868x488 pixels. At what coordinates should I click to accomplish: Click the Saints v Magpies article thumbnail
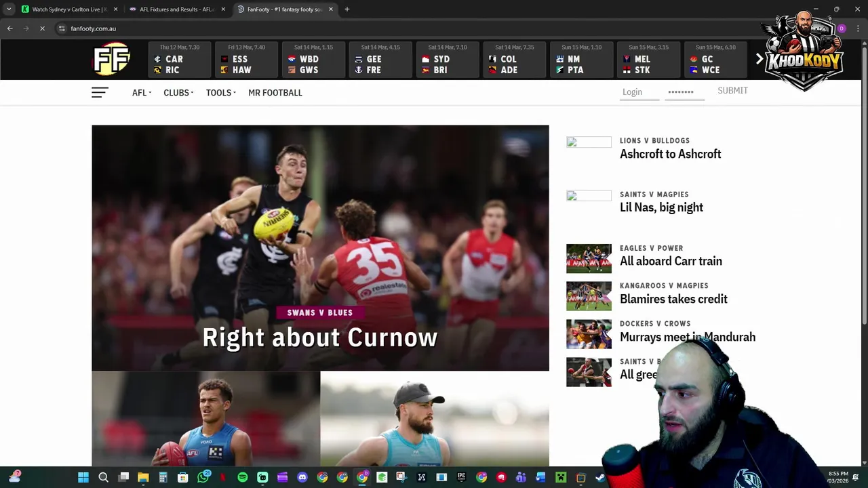(589, 196)
